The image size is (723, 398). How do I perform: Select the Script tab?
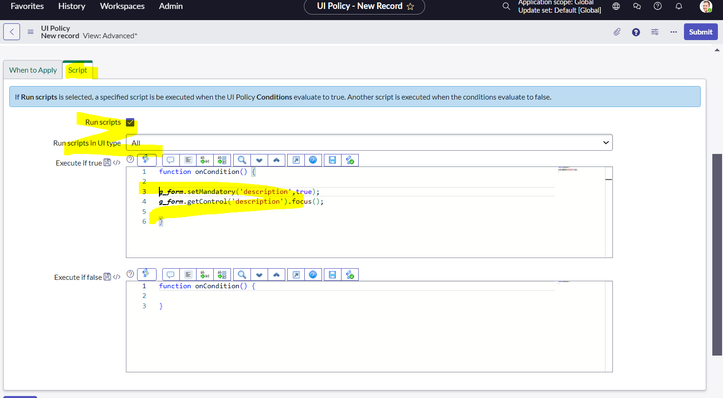77,70
